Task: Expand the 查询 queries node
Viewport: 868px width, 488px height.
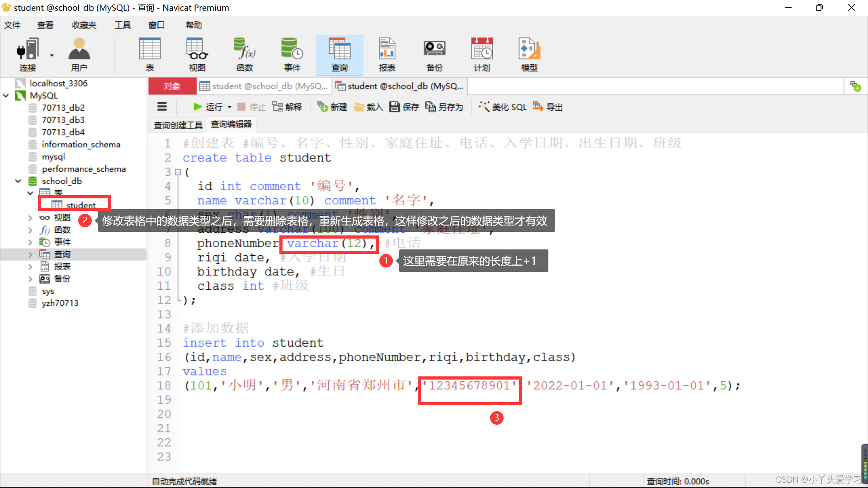Action: pyautogui.click(x=30, y=254)
